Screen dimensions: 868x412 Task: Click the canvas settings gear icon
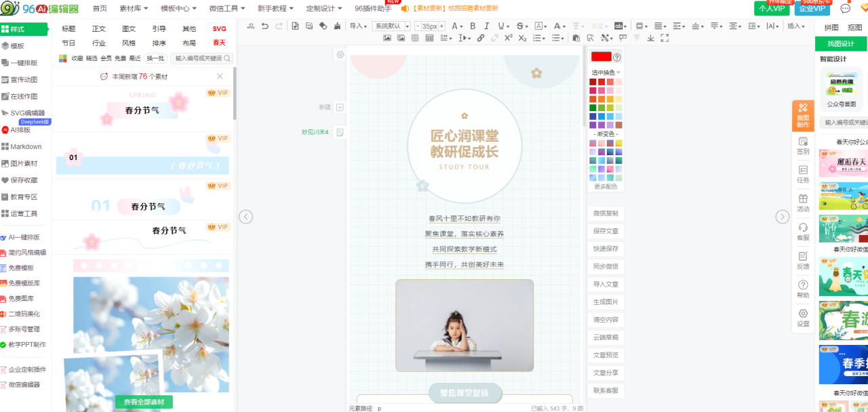tap(340, 55)
